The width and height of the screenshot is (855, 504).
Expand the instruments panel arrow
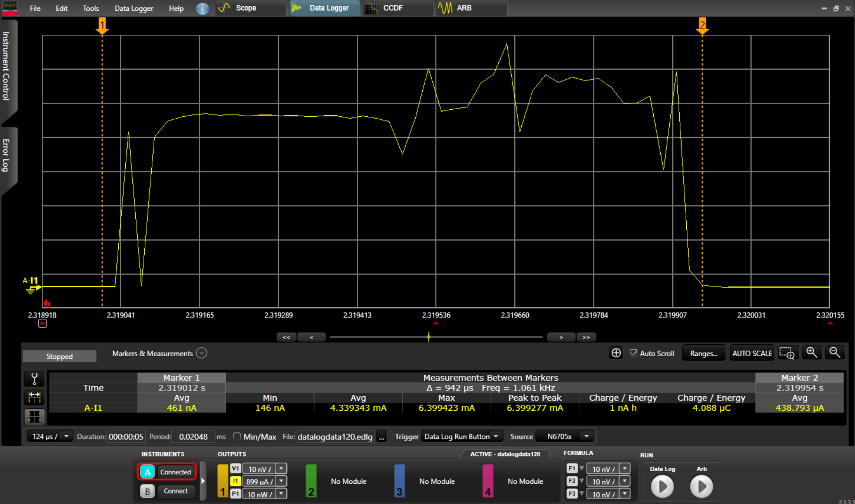203,481
